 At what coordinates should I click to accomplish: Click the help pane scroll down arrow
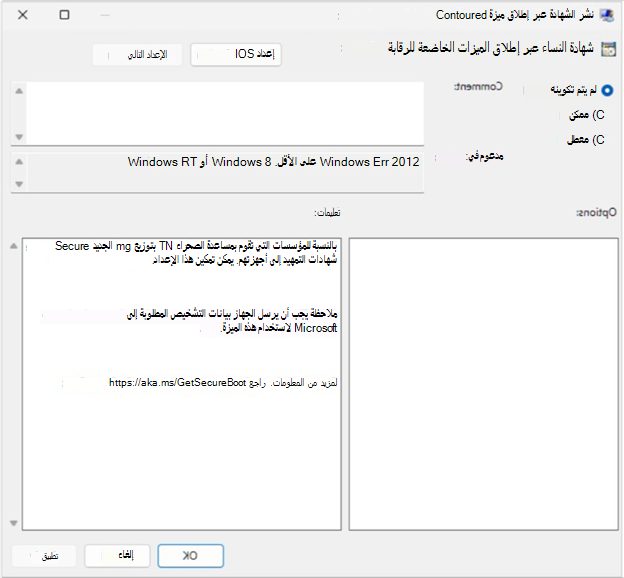[14, 523]
